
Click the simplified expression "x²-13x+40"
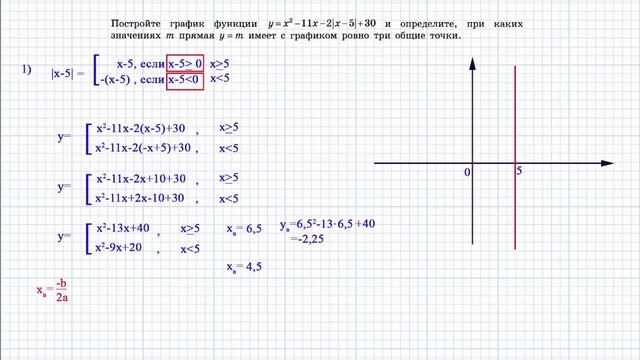123,228
